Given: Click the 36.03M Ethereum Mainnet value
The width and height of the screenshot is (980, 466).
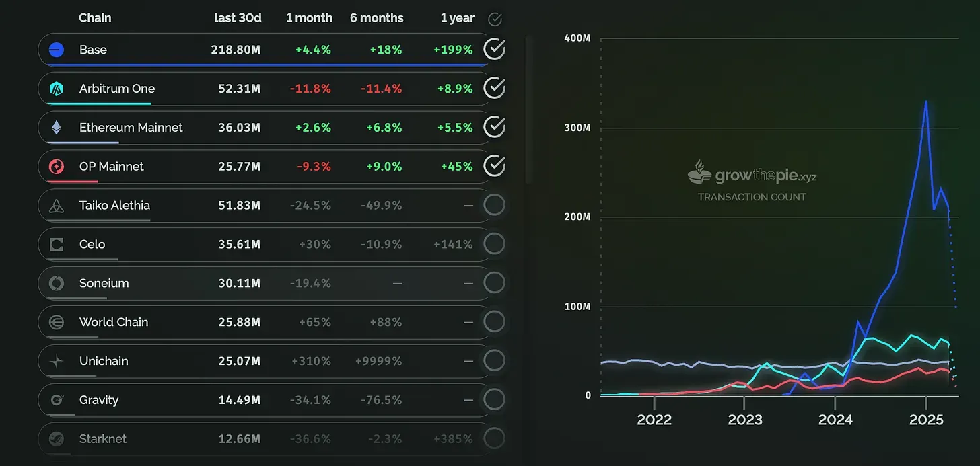Looking at the screenshot, I should [240, 128].
